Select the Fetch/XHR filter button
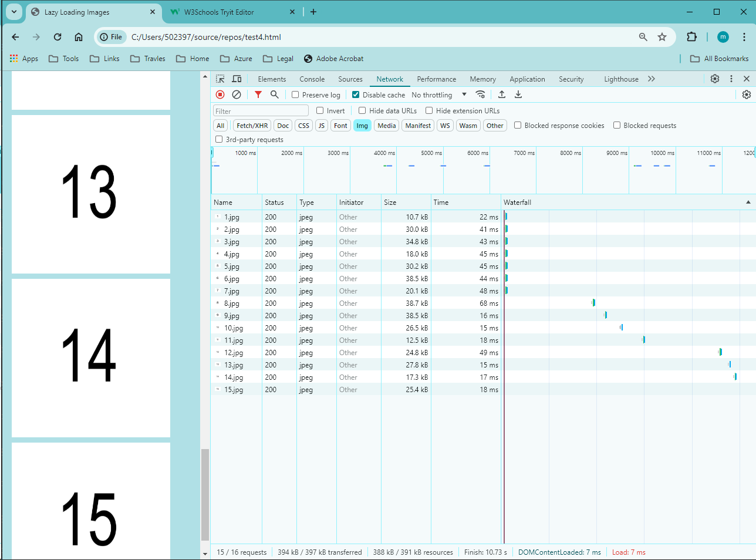This screenshot has width=756, height=560. (252, 126)
